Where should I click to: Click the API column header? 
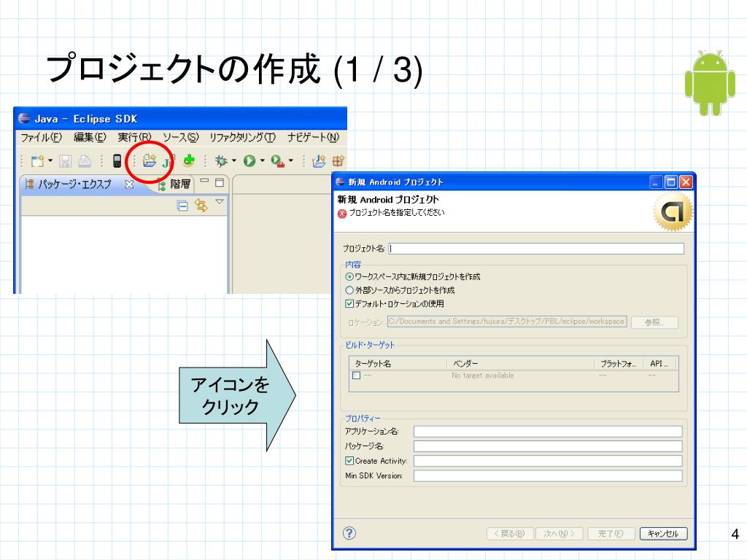coord(661,363)
